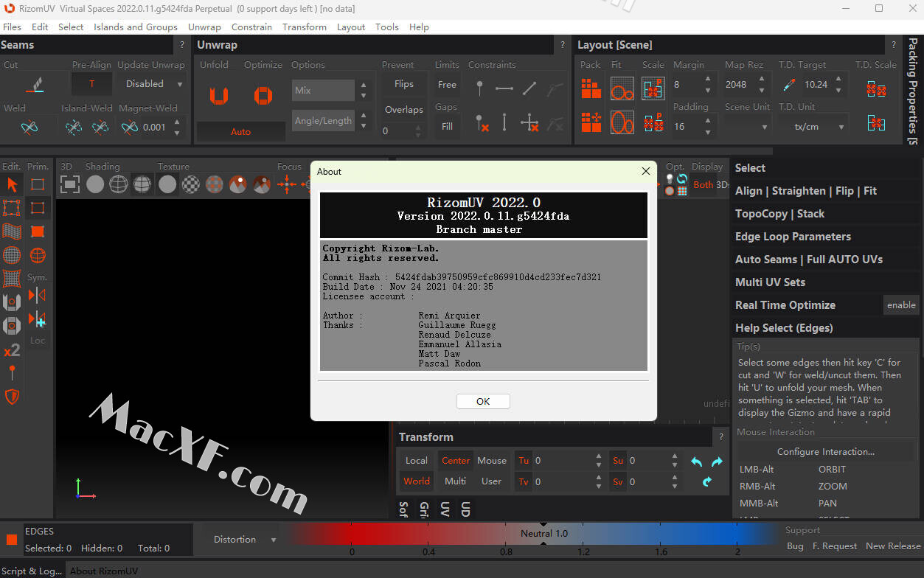
Task: Click the Cut seams icon
Action: pos(34,85)
